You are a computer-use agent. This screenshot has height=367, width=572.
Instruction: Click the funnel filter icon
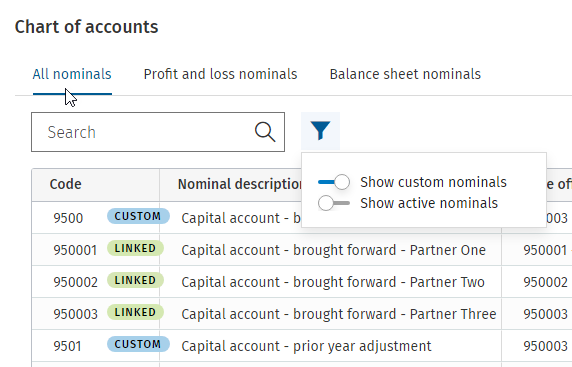(320, 131)
